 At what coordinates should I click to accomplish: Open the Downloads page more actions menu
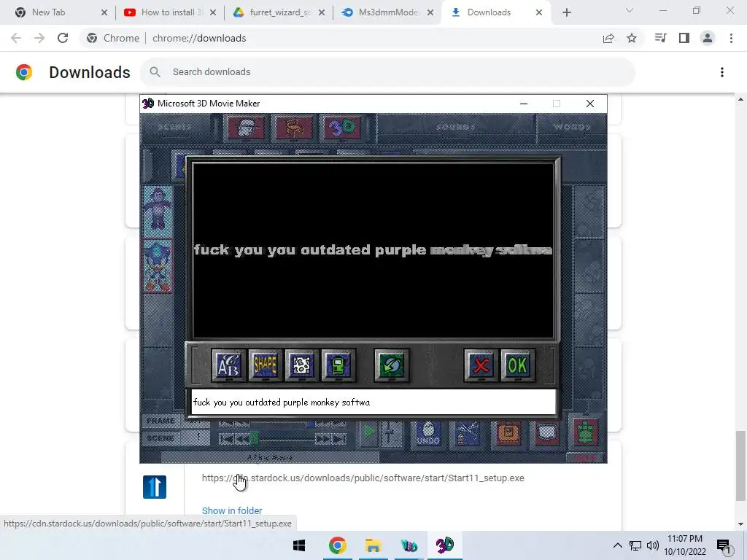coord(722,72)
